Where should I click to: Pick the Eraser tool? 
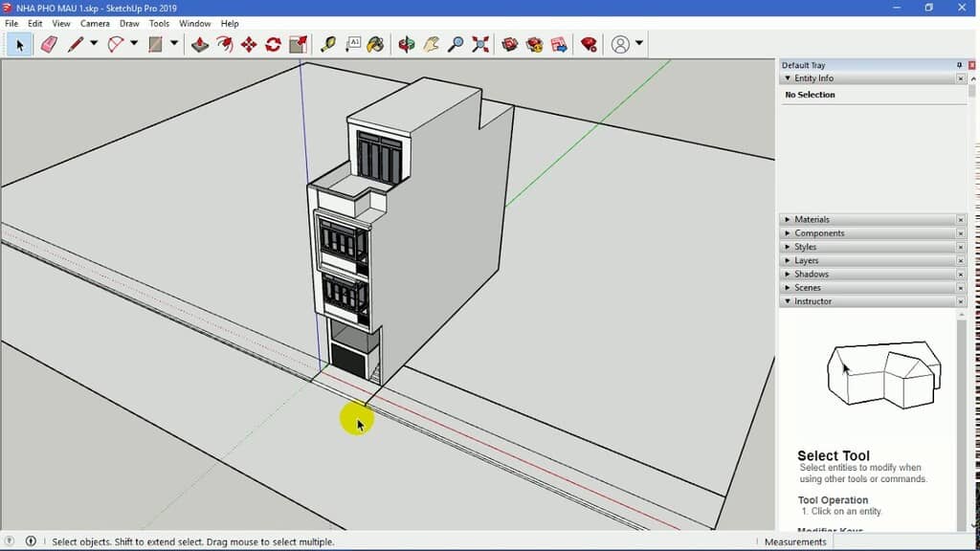[48, 43]
